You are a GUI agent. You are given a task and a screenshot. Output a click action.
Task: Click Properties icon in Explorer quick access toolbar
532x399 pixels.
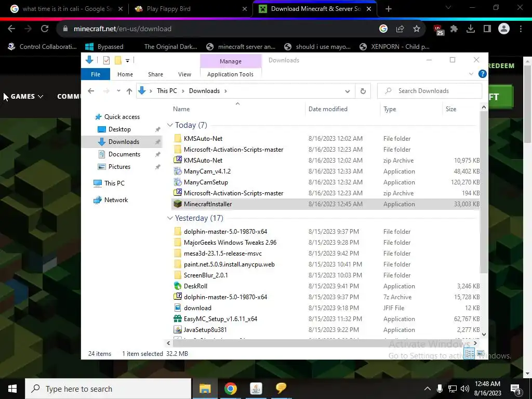(106, 60)
